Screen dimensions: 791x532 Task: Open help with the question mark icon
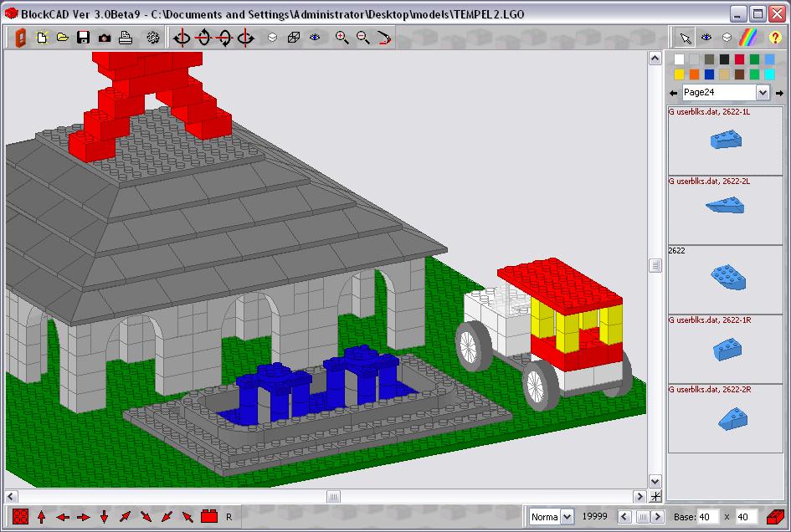(775, 38)
